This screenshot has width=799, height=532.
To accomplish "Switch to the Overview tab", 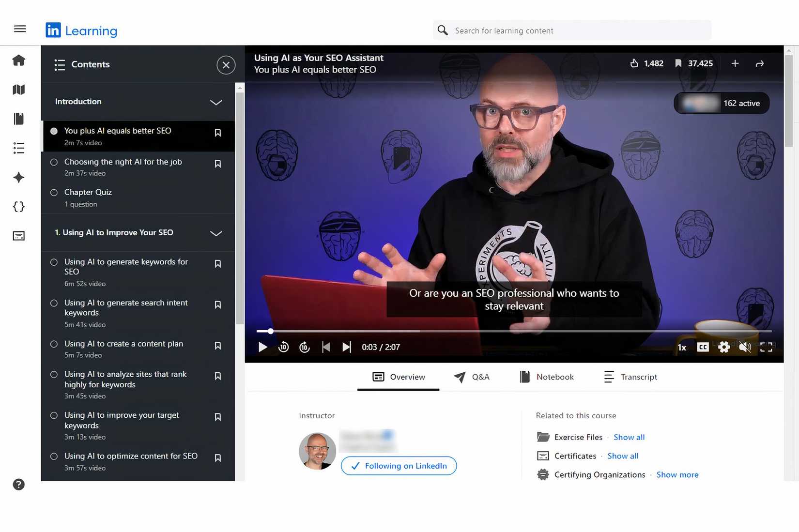I will tap(399, 377).
